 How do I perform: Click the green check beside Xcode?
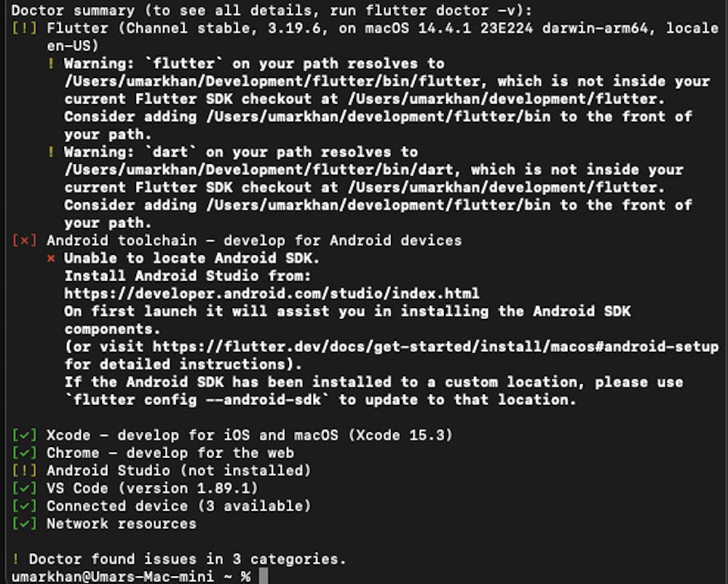tap(25, 435)
